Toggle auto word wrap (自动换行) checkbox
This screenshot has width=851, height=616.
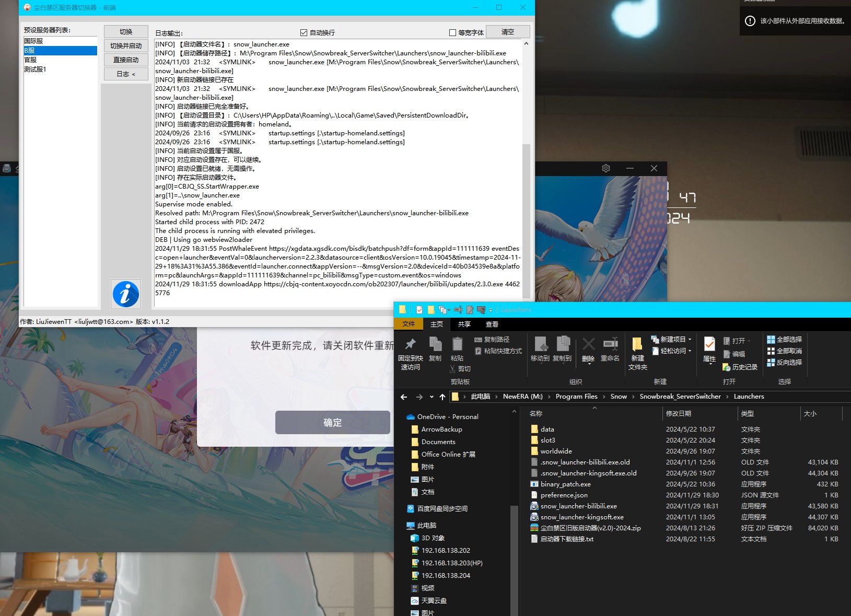pos(304,32)
